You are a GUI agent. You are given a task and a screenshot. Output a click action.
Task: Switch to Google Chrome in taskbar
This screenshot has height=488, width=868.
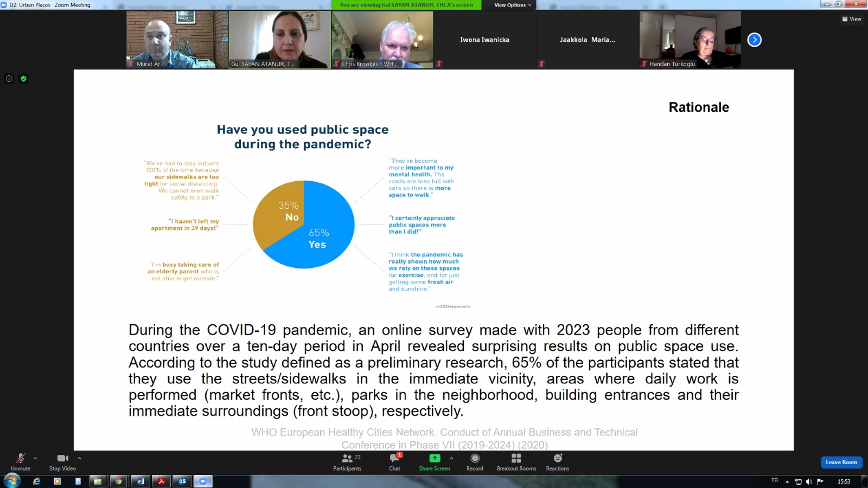118,481
